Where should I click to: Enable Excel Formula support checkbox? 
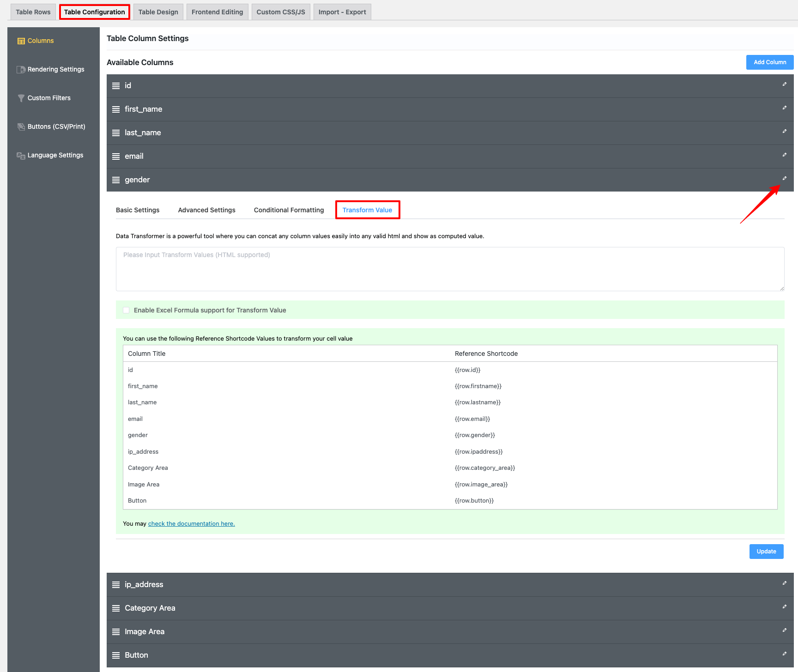tap(126, 310)
